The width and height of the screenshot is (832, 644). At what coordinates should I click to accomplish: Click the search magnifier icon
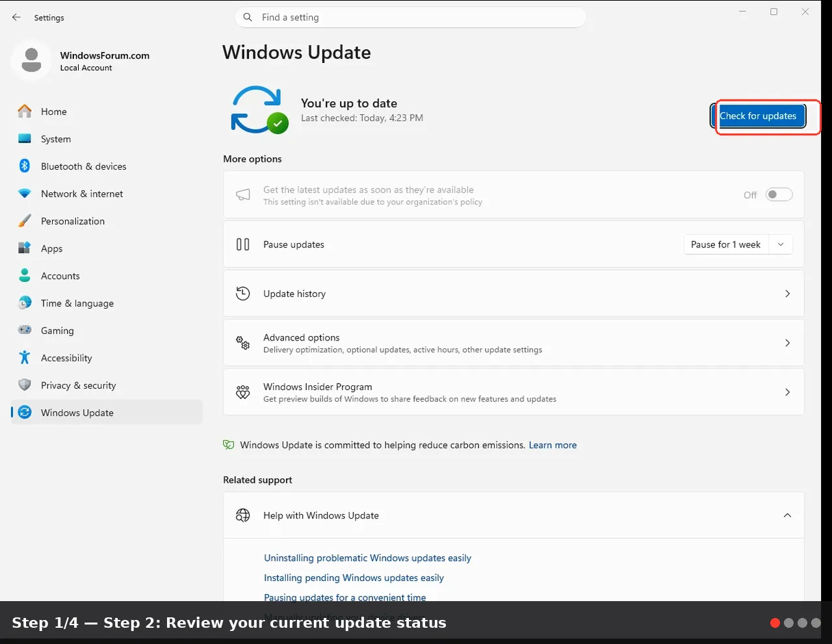(x=248, y=18)
